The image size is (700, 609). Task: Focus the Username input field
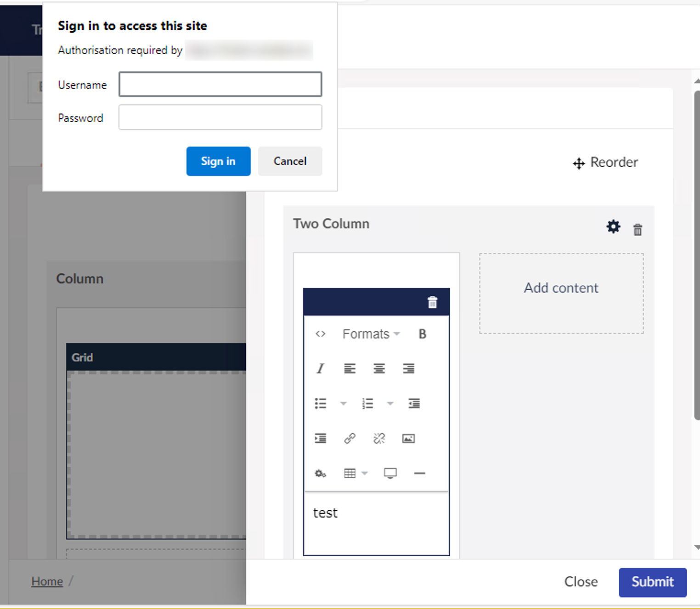[220, 84]
